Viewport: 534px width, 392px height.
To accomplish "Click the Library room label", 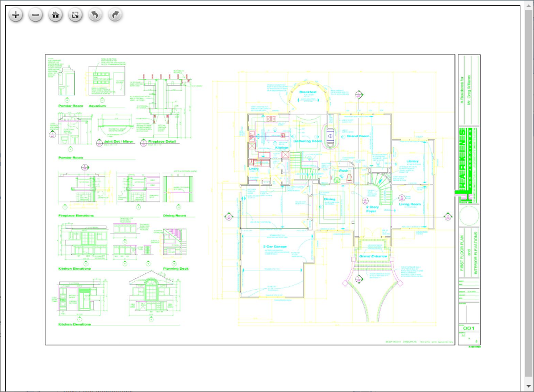I will (x=412, y=161).
